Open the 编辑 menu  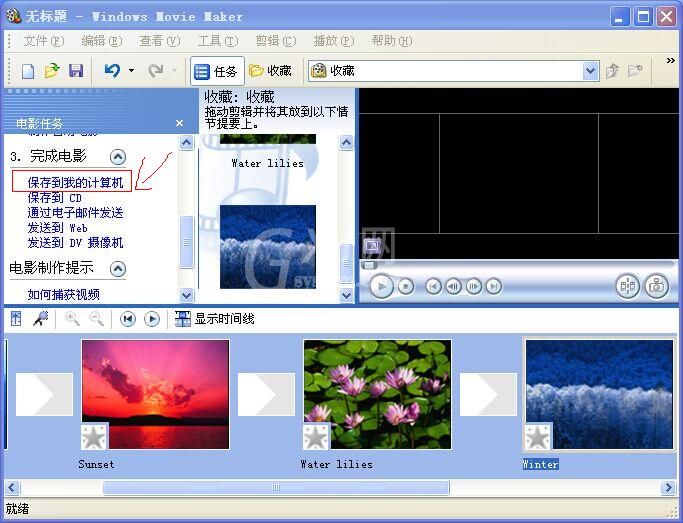(x=102, y=41)
